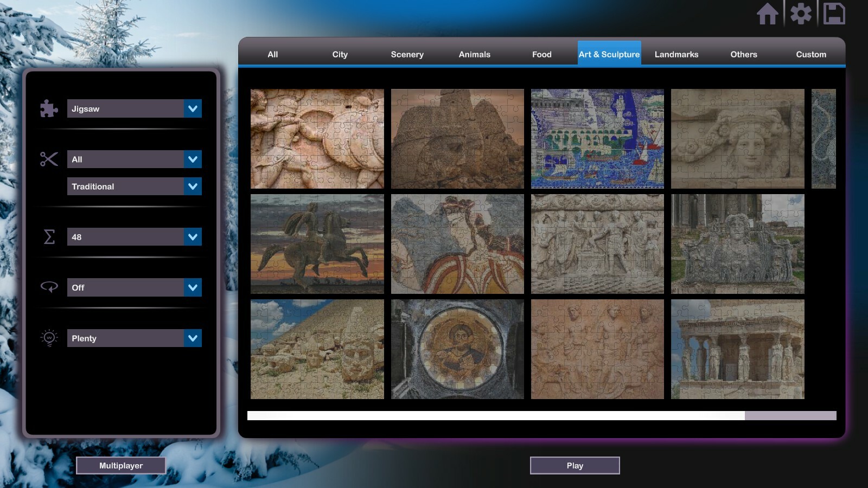Select the equestrian statue sunset puzzle thumbnail
The width and height of the screenshot is (868, 488).
coord(316,244)
